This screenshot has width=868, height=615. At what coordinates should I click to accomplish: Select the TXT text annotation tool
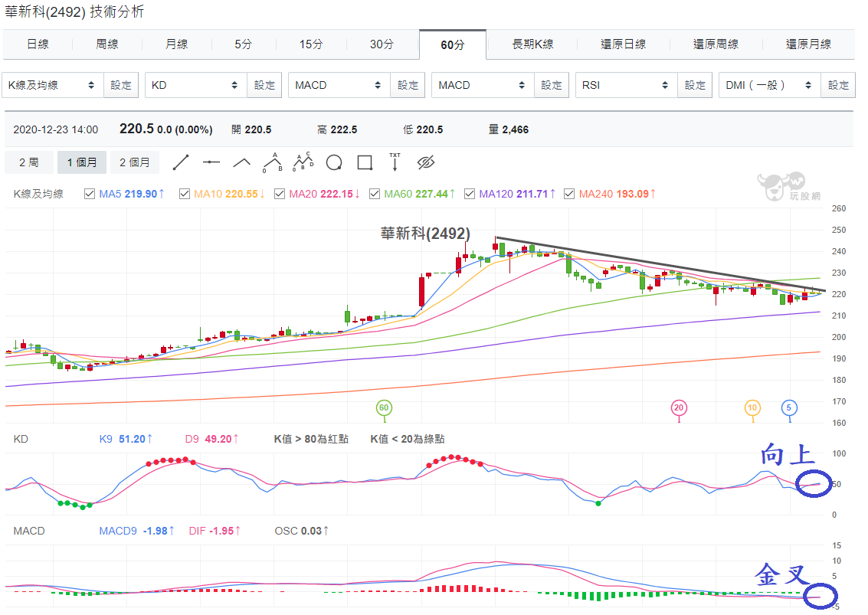(x=395, y=162)
